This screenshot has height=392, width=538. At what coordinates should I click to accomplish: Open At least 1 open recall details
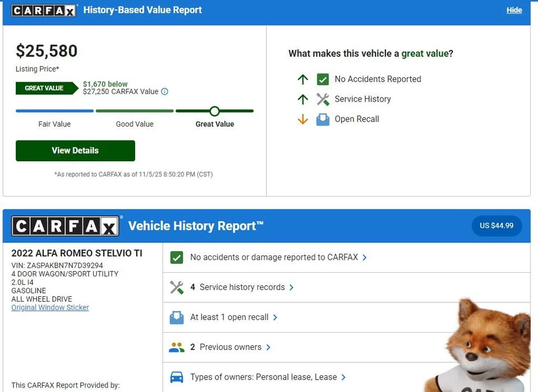[x=229, y=317]
